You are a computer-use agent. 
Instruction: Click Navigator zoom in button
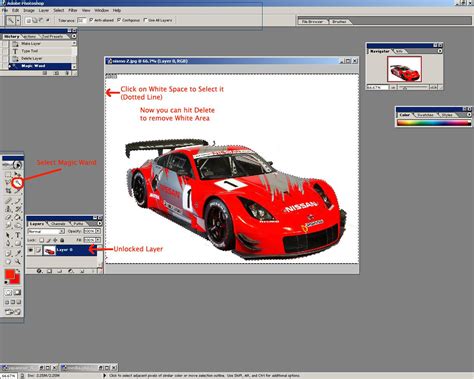tap(433, 87)
